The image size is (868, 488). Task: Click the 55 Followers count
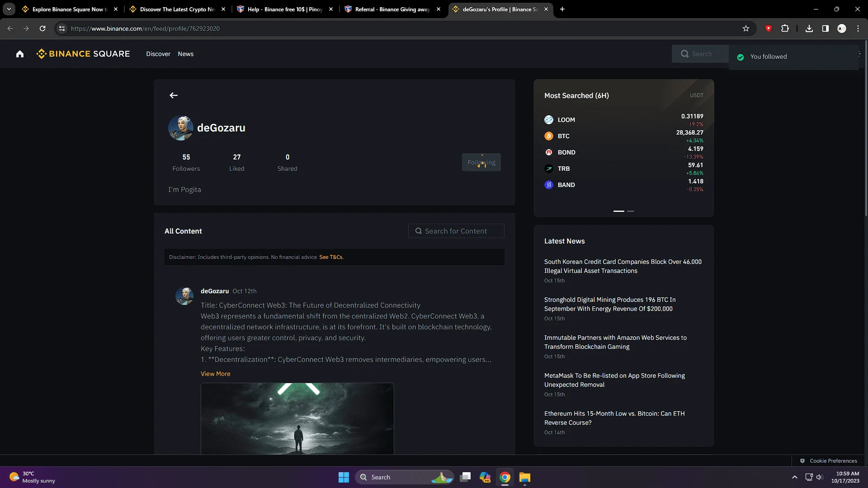click(186, 162)
